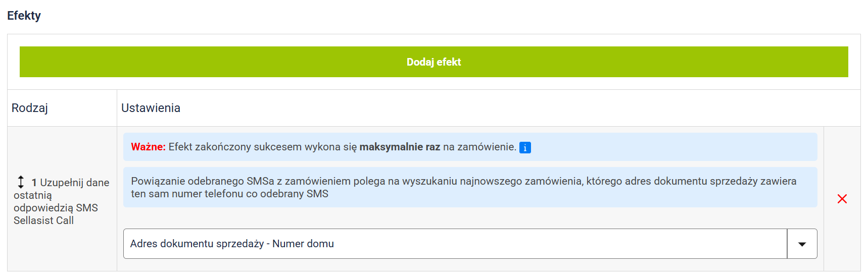
Task: Expand the dropdown arrow of the address field
Action: [x=802, y=244]
